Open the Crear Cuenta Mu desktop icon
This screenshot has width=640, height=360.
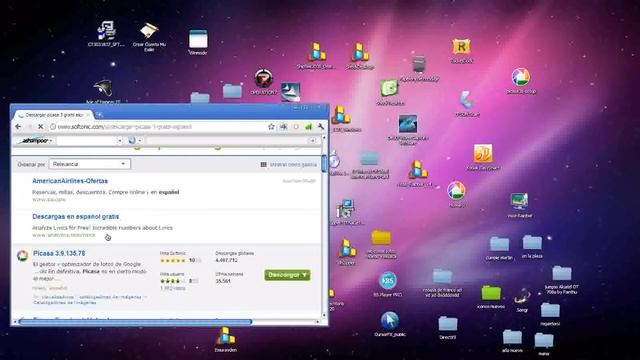tap(149, 37)
